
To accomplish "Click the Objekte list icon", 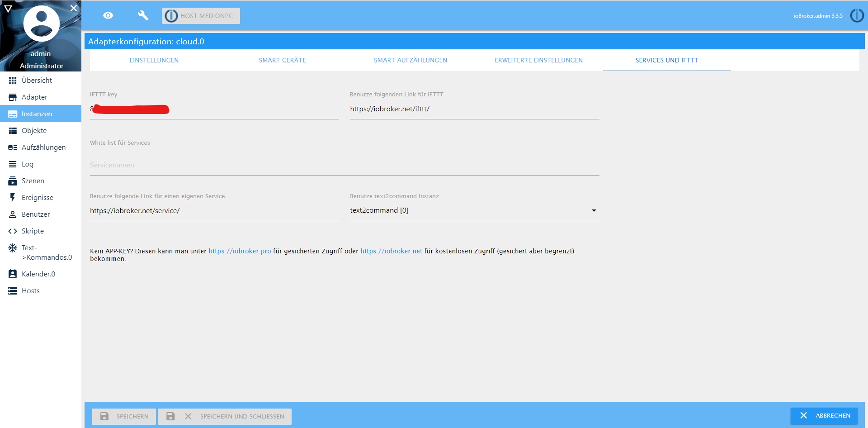I will pos(13,131).
